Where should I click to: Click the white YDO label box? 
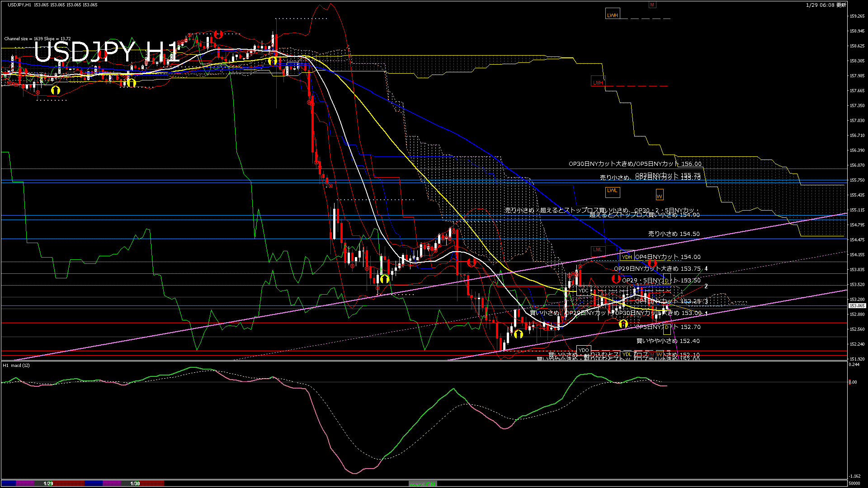[x=584, y=350]
